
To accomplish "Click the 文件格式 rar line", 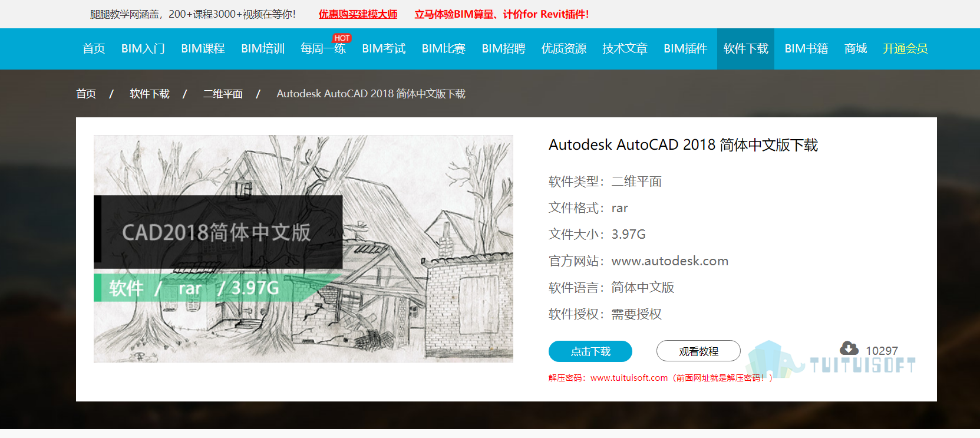I will click(x=588, y=208).
